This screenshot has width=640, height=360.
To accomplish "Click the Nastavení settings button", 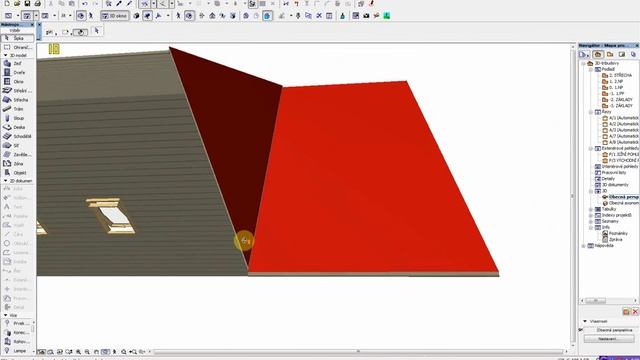I will click(x=609, y=339).
